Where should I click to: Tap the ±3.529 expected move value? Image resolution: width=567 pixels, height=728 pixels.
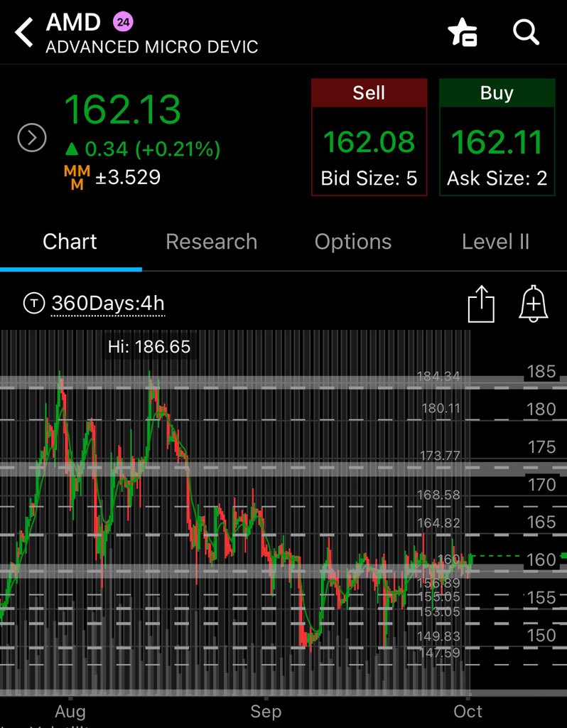click(128, 177)
